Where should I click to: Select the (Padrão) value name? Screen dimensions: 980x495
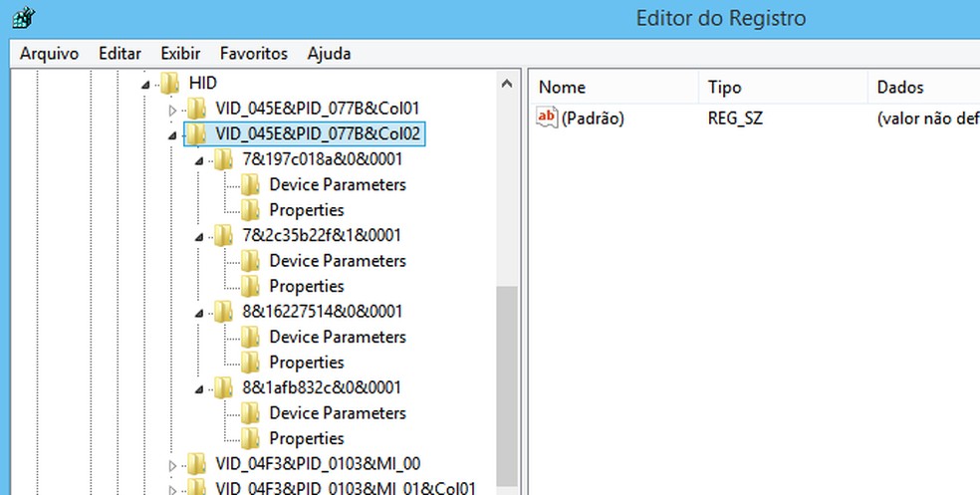[593, 119]
